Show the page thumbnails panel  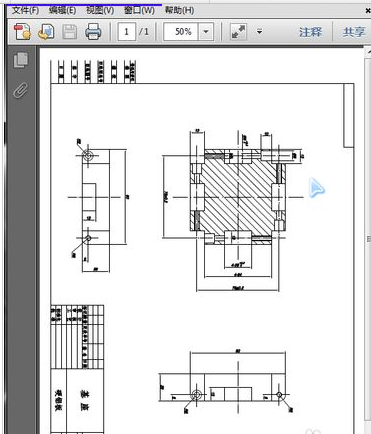21,60
